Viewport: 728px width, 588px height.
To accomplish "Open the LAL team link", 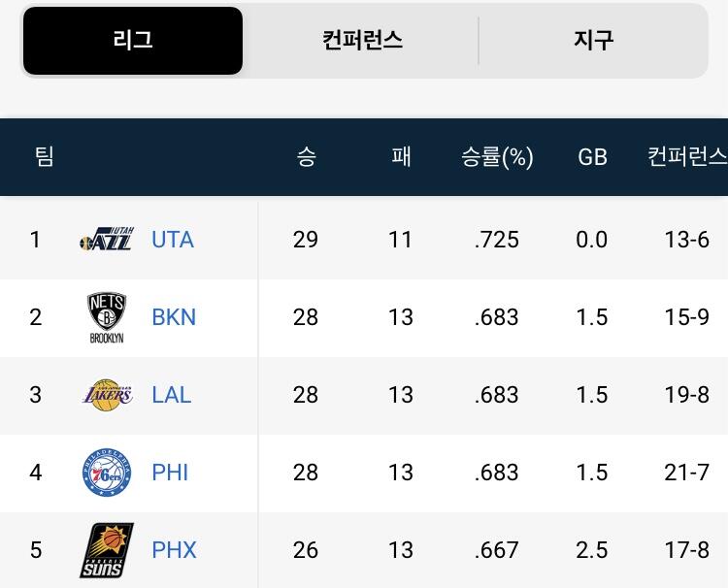I will [172, 395].
